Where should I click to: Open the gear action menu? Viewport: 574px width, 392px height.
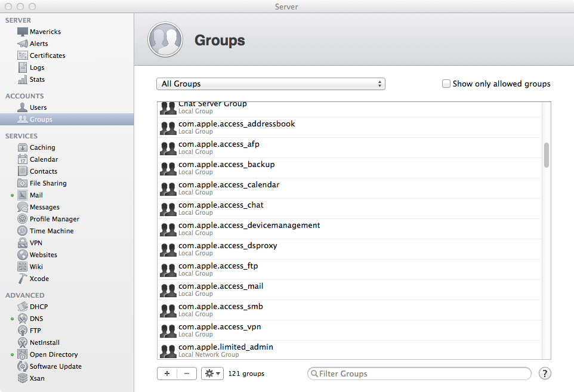tap(212, 374)
